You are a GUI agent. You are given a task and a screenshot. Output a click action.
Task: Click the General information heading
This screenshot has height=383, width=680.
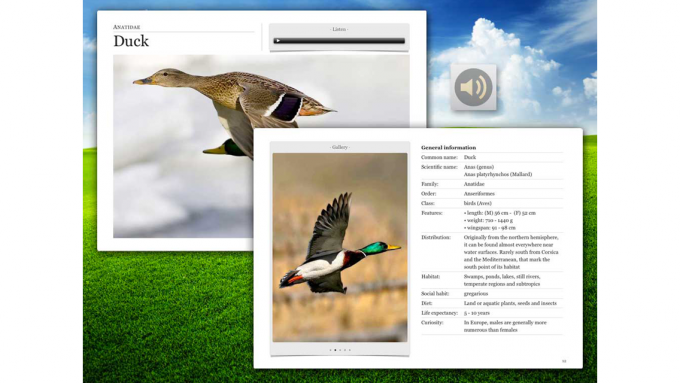click(x=448, y=147)
